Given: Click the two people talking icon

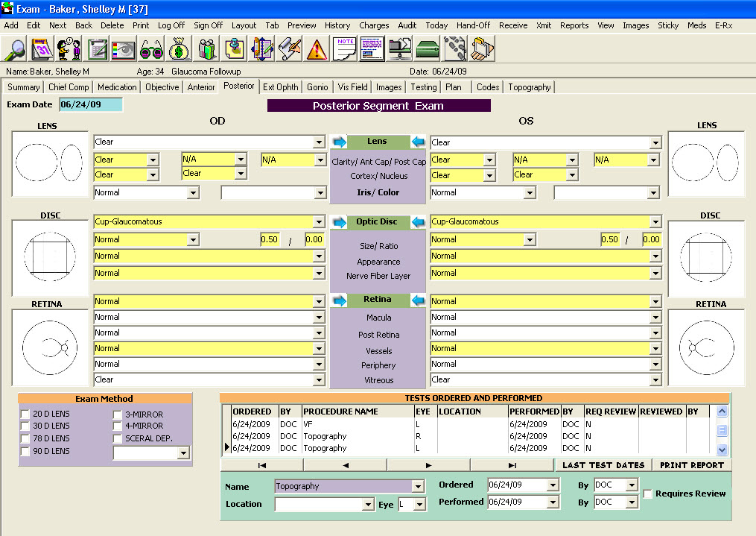Looking at the screenshot, I should click(69, 49).
